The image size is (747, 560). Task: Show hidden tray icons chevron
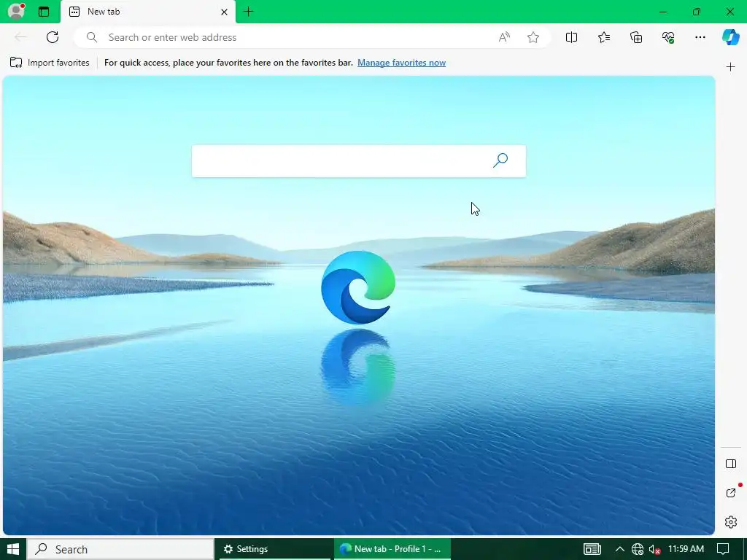pos(620,549)
